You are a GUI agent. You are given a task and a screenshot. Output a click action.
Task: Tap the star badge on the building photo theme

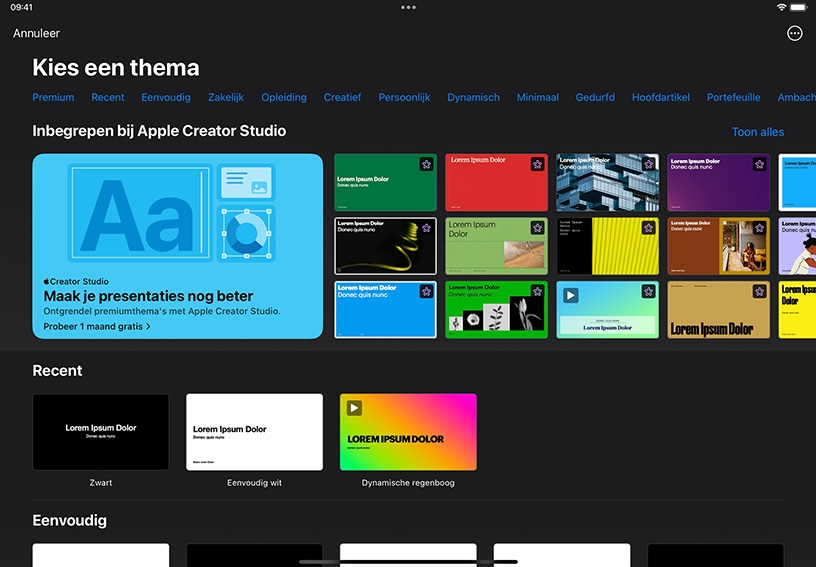(648, 165)
